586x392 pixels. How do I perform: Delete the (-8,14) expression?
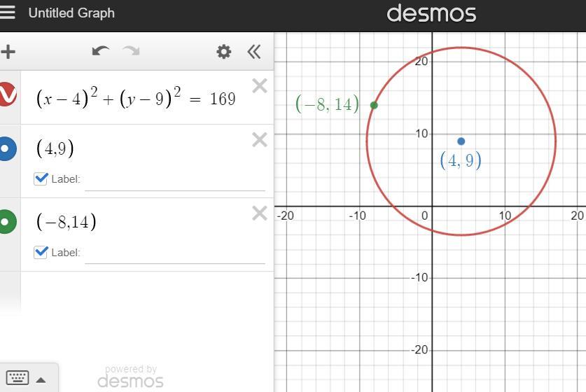[259, 213]
